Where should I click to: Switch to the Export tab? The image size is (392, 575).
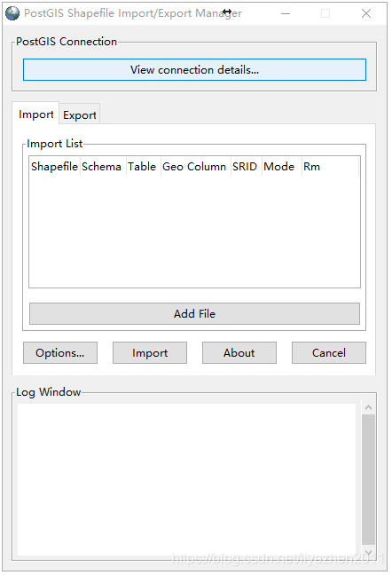pos(80,115)
